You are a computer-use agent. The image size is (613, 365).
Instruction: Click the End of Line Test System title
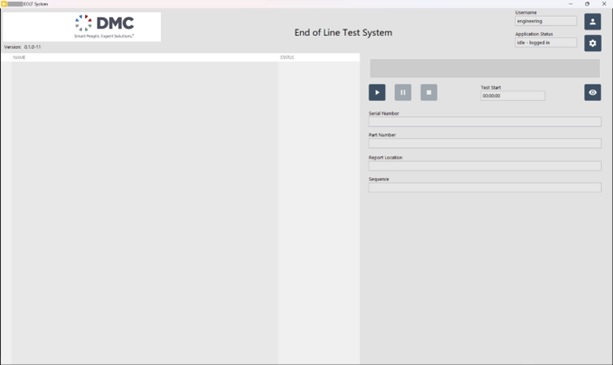[343, 32]
